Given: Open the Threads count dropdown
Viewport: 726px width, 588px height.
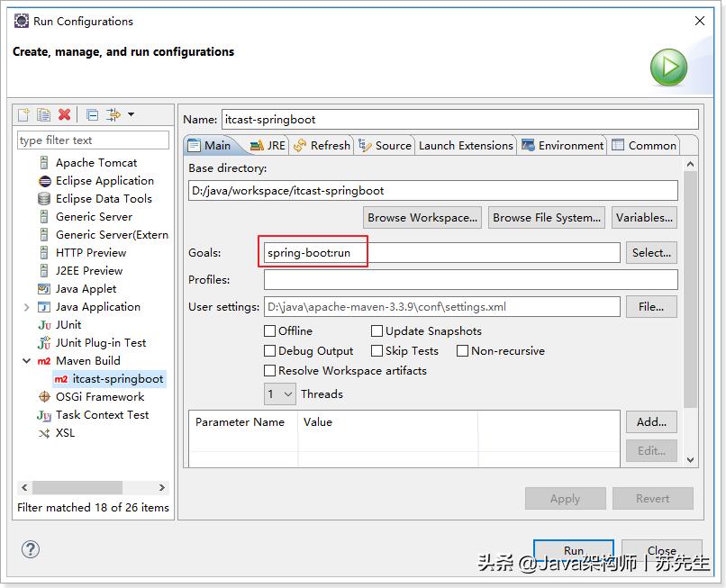Looking at the screenshot, I should click(x=286, y=394).
